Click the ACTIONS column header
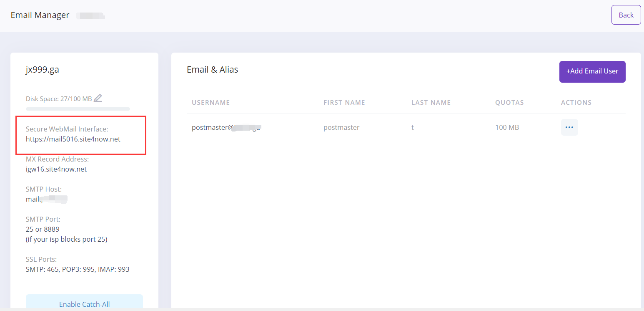The width and height of the screenshot is (644, 311). point(576,103)
